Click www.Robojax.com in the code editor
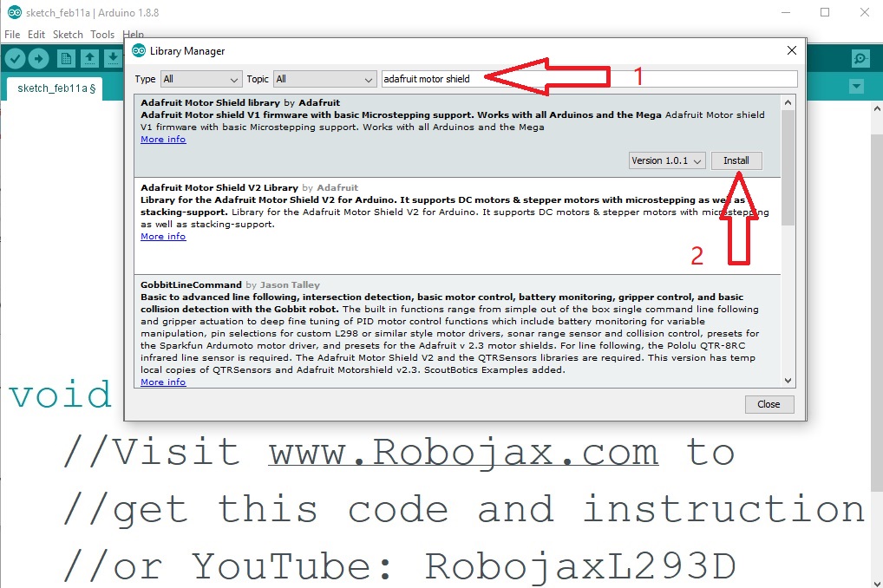883x588 pixels. tap(463, 453)
